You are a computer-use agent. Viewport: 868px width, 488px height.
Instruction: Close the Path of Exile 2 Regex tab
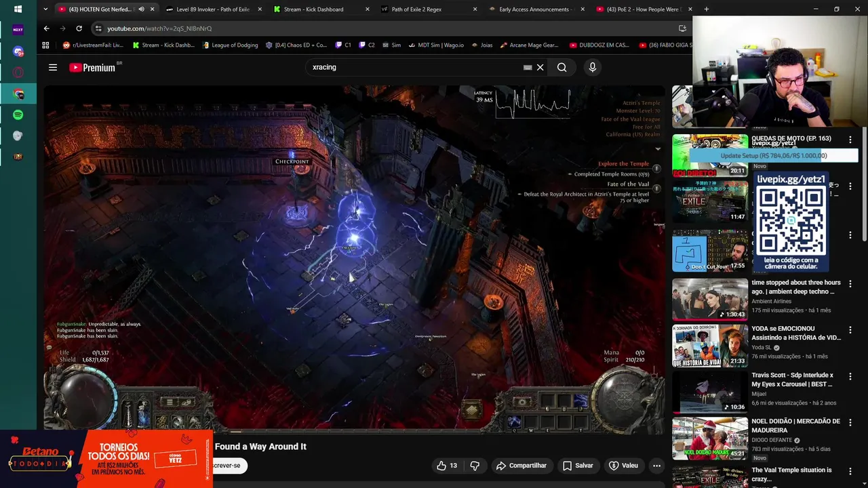[475, 9]
